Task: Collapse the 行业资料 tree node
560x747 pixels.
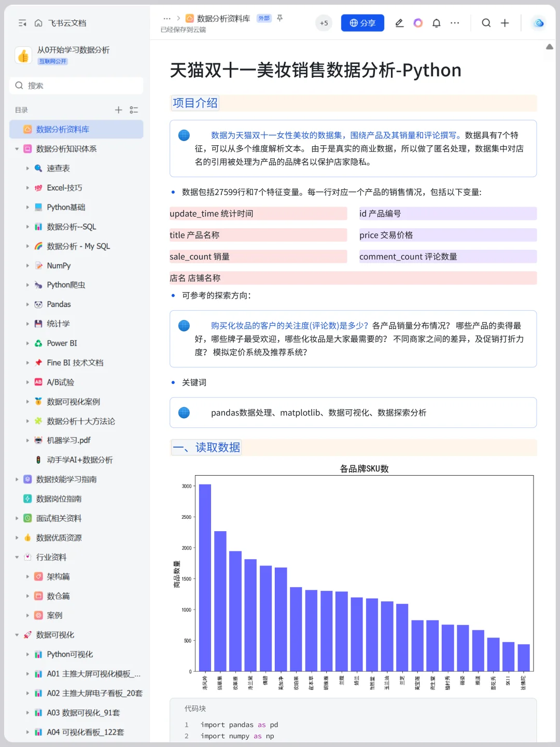Action: pyautogui.click(x=17, y=557)
